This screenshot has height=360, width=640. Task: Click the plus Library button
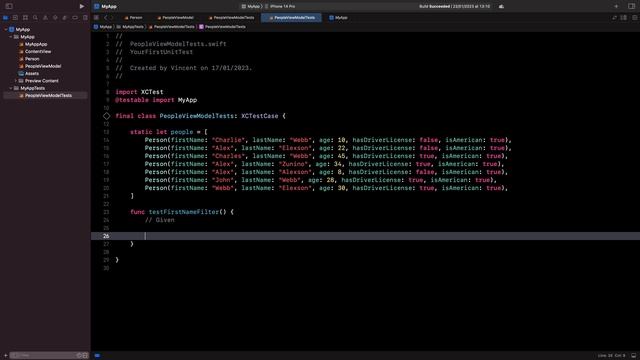(616, 6)
